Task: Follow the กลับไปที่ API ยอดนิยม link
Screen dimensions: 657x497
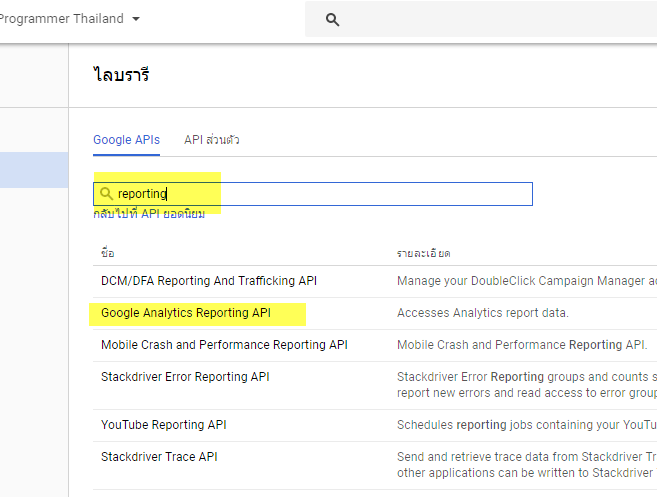Action: point(149,214)
